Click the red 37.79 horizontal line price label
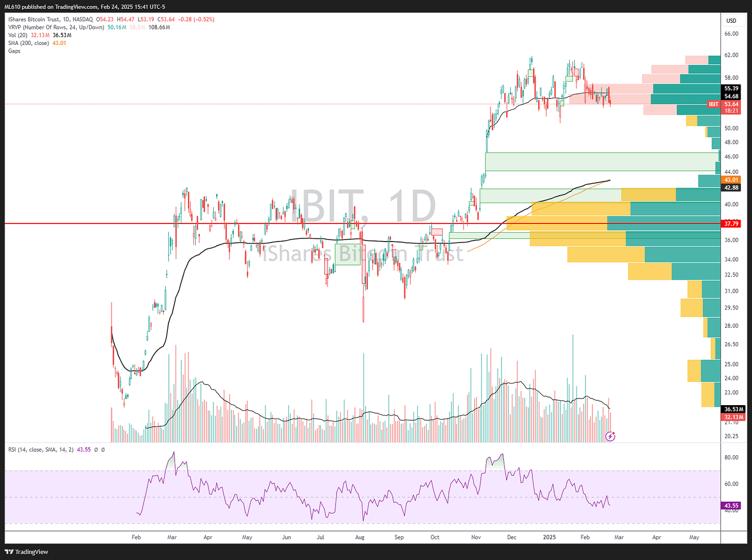Viewport: 752px width, 560px height. click(731, 223)
